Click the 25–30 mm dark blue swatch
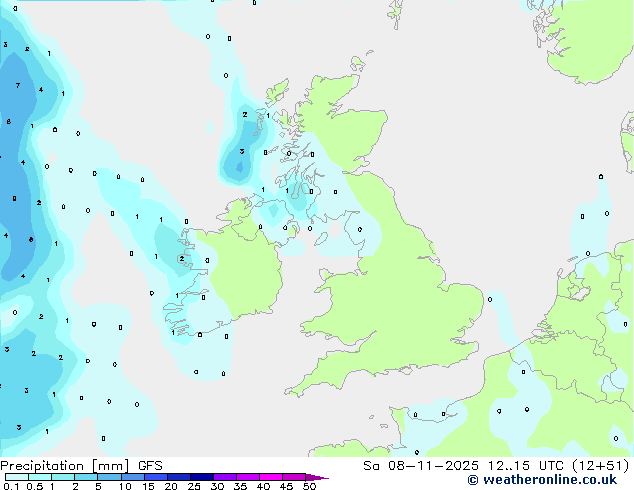The width and height of the screenshot is (634, 490). (201, 477)
